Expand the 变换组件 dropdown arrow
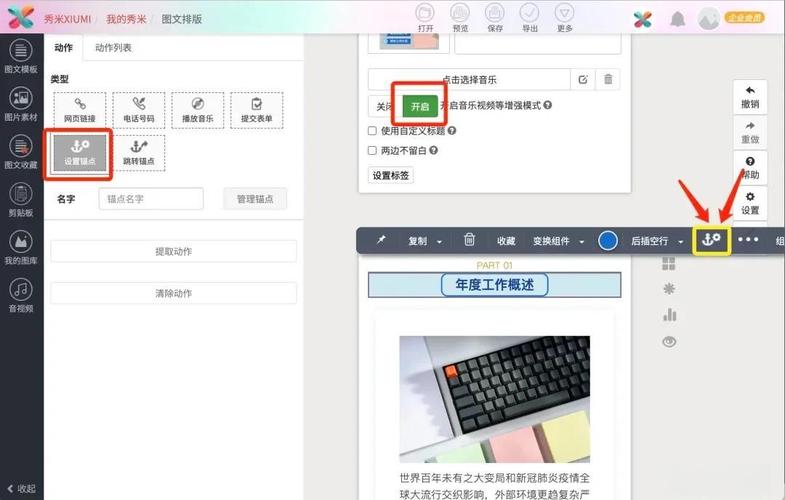The width and height of the screenshot is (785, 500). point(581,242)
